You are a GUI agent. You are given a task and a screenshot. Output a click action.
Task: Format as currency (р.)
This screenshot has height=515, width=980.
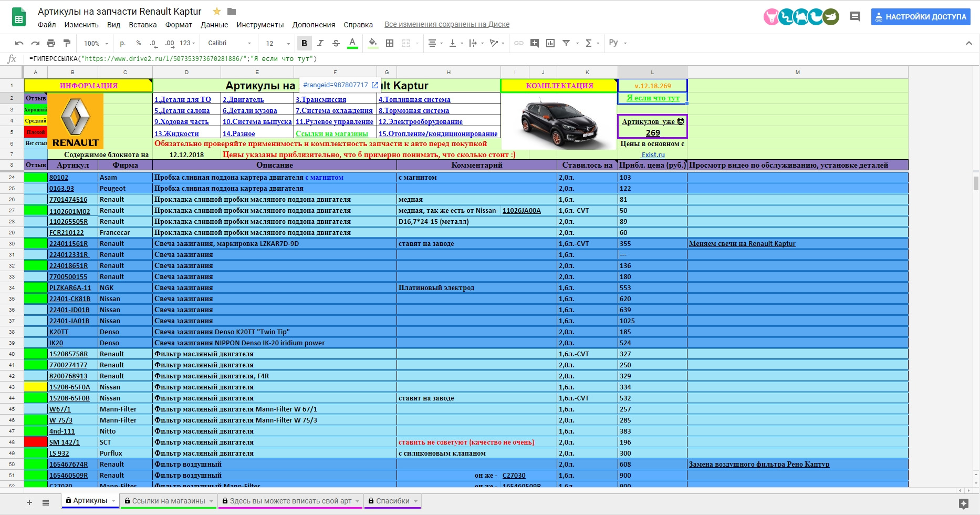point(122,43)
